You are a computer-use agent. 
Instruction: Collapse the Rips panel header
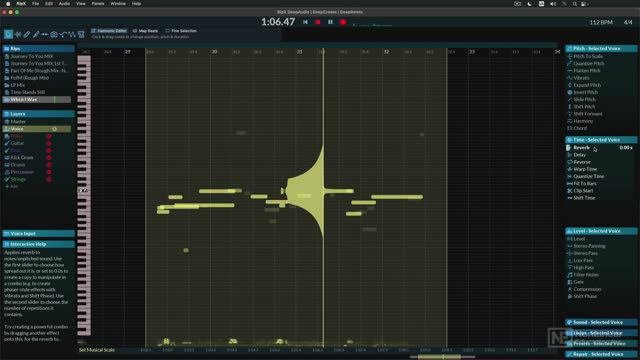tap(38, 49)
